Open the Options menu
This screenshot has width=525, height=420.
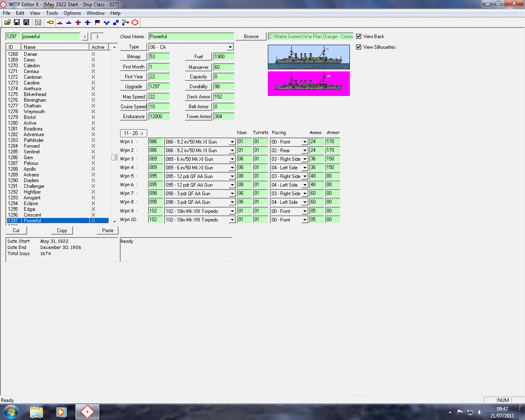[x=72, y=13]
